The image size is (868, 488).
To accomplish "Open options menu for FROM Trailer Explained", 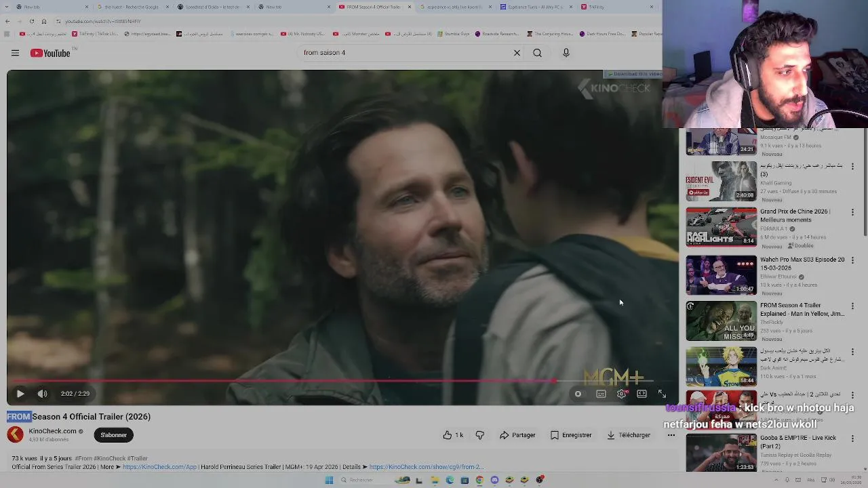I will (x=852, y=306).
